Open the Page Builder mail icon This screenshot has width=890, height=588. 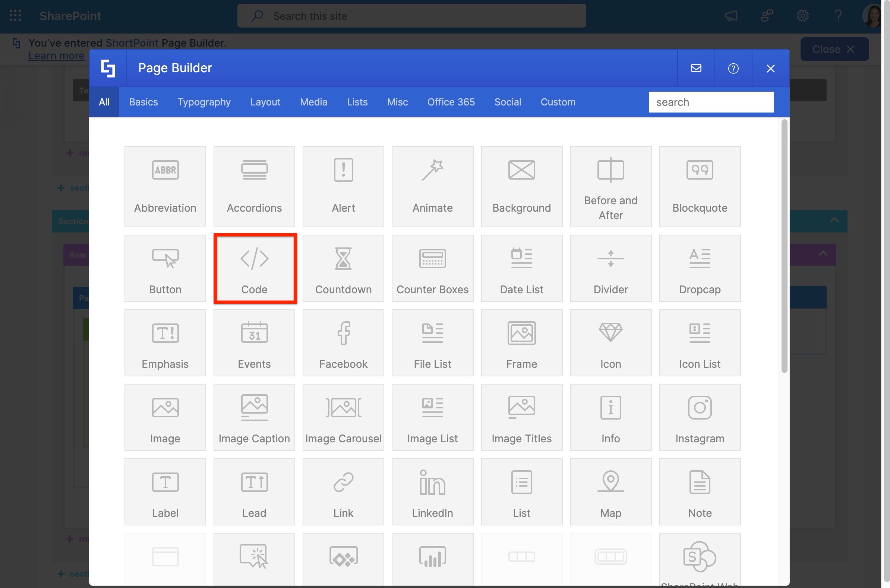pos(696,68)
